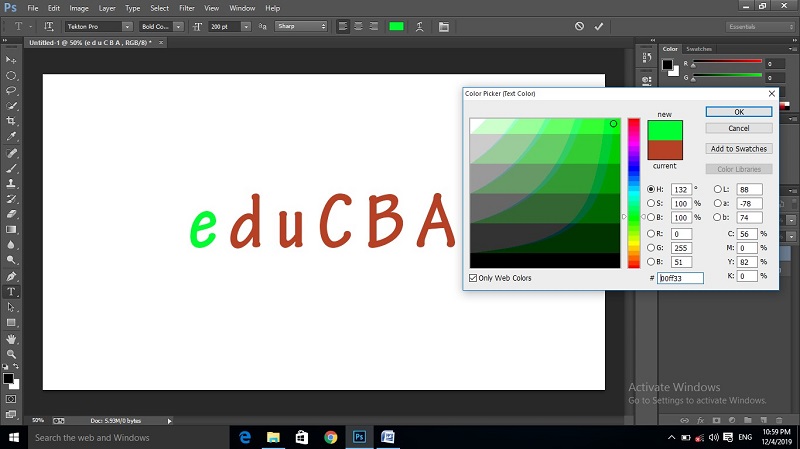The width and height of the screenshot is (800, 449).
Task: Uncheck Only Web Colors checkbox
Action: click(x=473, y=278)
